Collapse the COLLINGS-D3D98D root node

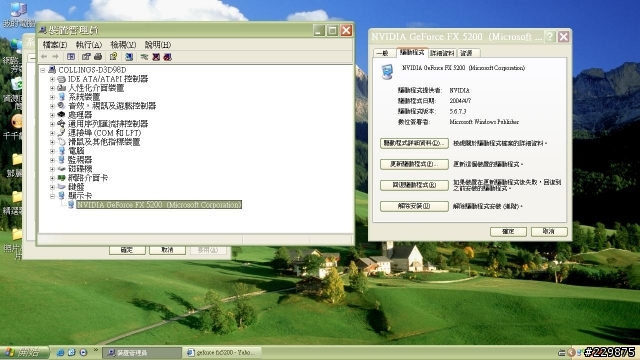(x=43, y=70)
